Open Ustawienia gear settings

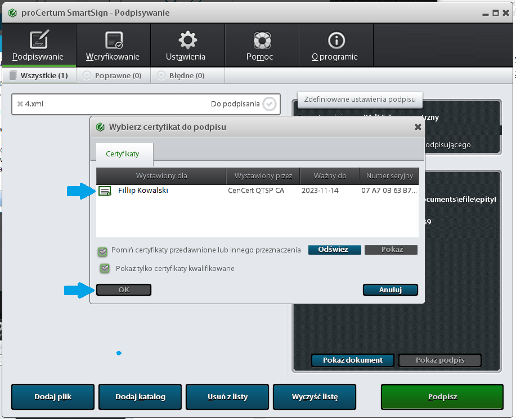pos(187,45)
